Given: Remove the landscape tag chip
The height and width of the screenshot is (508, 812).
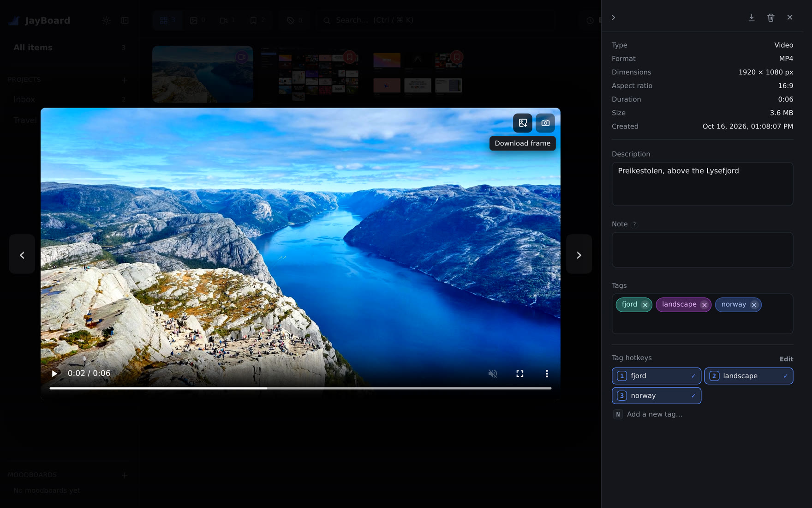Looking at the screenshot, I should [x=704, y=305].
